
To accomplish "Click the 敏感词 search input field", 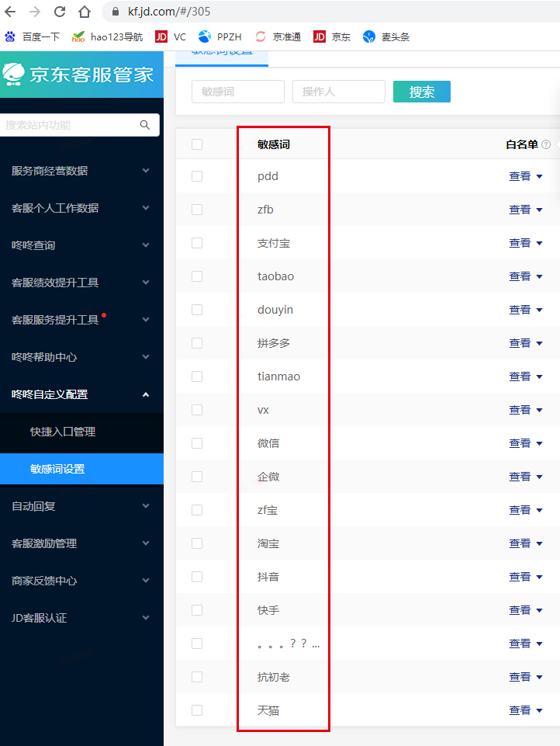I will 237,92.
